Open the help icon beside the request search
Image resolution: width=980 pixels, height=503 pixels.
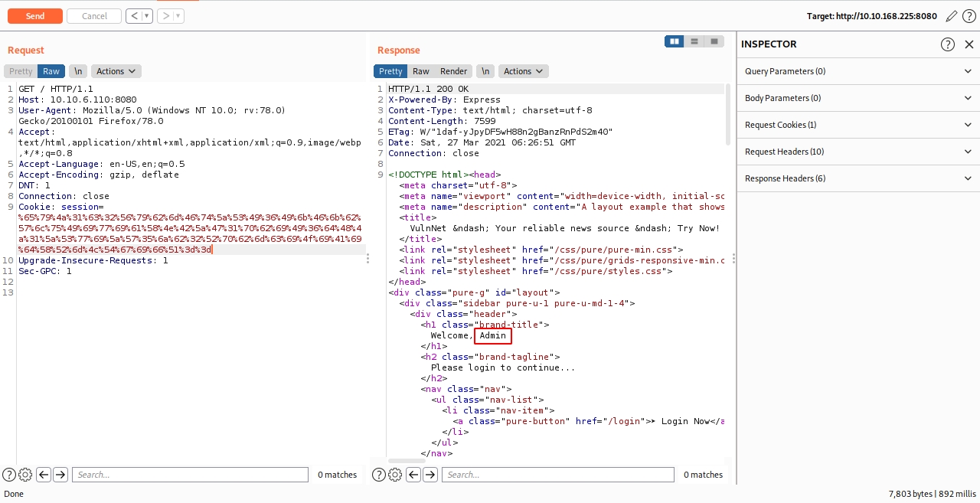click(x=9, y=475)
